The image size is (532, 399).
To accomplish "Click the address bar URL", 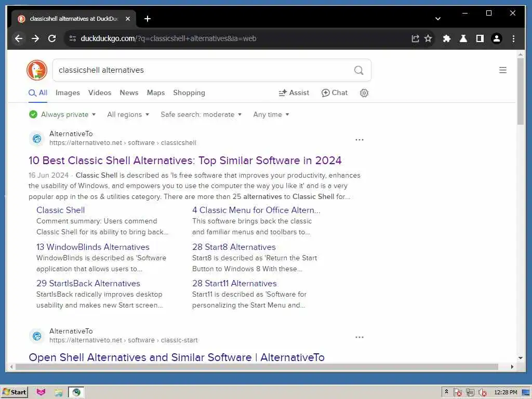I will (x=168, y=38).
